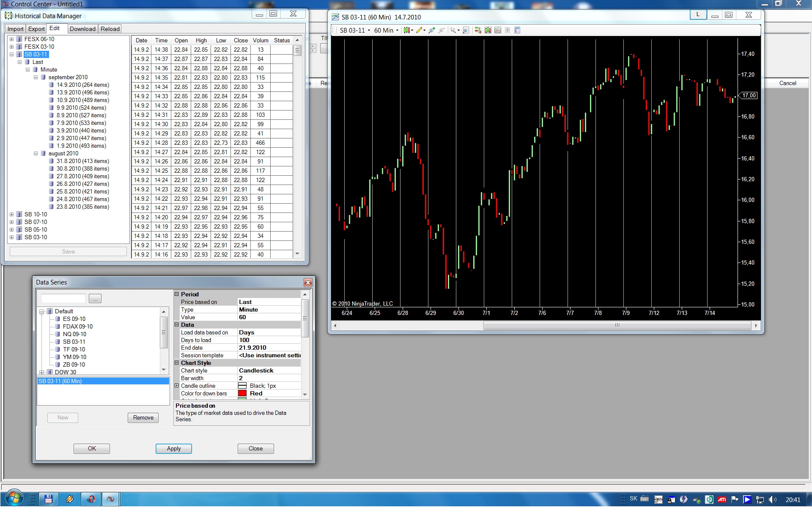This screenshot has width=812, height=508.
Task: Collapse the august 2010 tree node
Action: tap(36, 154)
